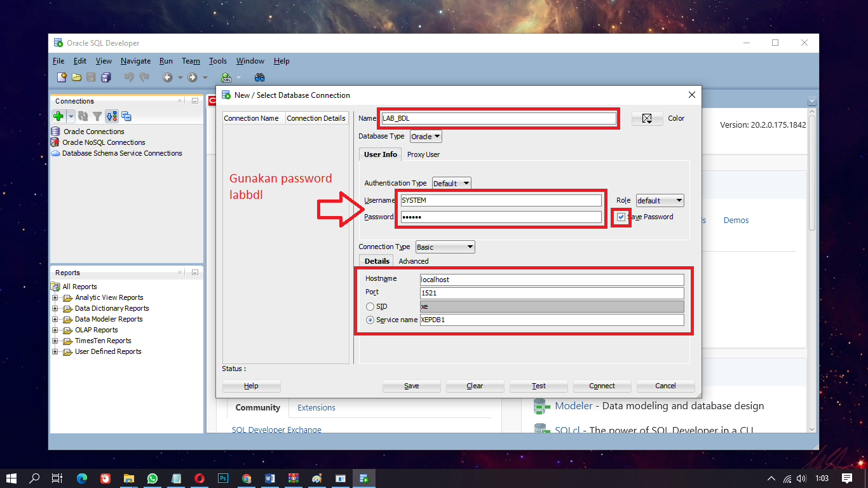868x488 pixels.
Task: Open the Connection Type dropdown
Action: click(445, 247)
